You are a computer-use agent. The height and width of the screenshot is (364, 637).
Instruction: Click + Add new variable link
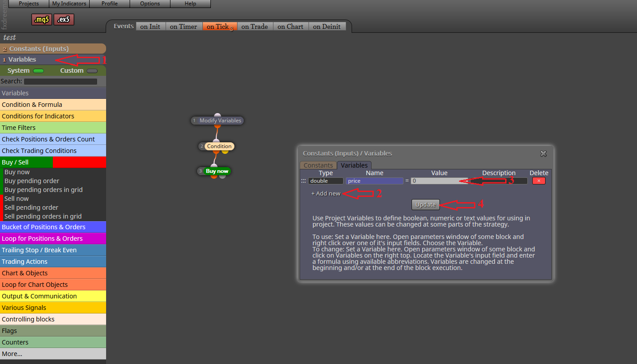[326, 194]
